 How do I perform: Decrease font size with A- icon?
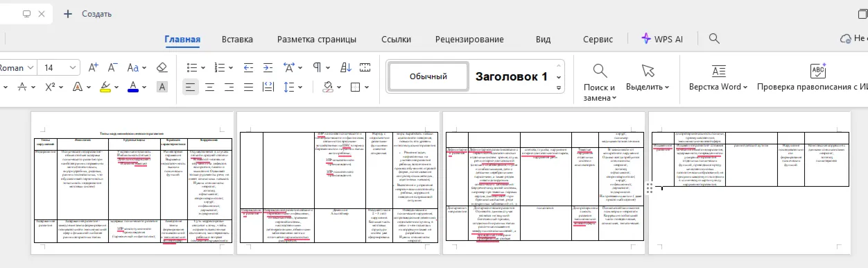click(x=113, y=67)
